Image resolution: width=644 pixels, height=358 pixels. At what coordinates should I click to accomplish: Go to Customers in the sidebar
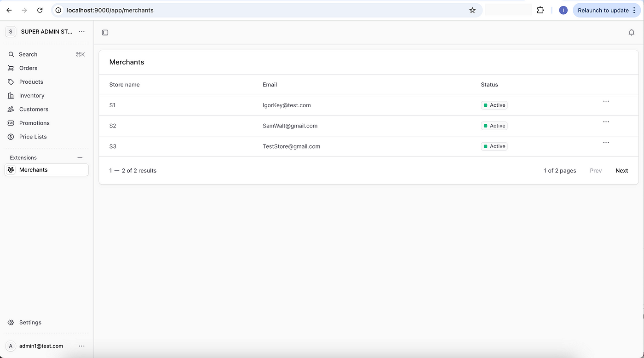pos(46,110)
